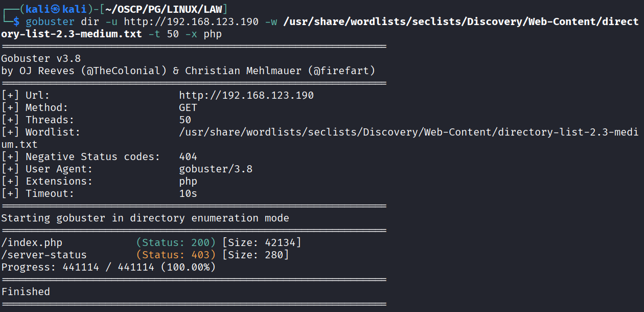Click the green Status: 200 text
The image size is (644, 312).
click(176, 242)
